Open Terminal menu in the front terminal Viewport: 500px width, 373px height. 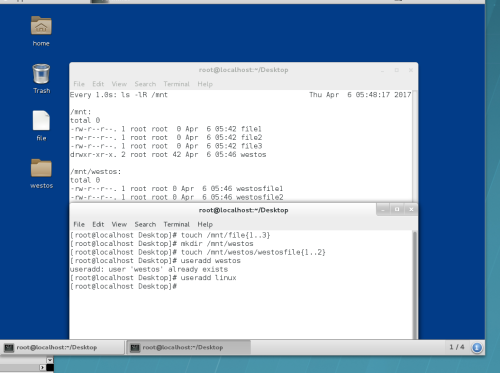coord(176,224)
